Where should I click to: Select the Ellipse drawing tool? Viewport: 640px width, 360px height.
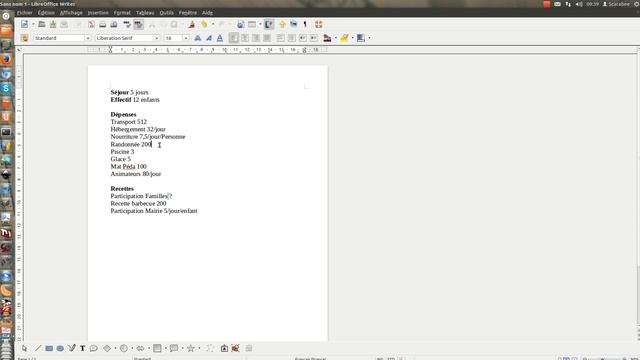pyautogui.click(x=60, y=348)
